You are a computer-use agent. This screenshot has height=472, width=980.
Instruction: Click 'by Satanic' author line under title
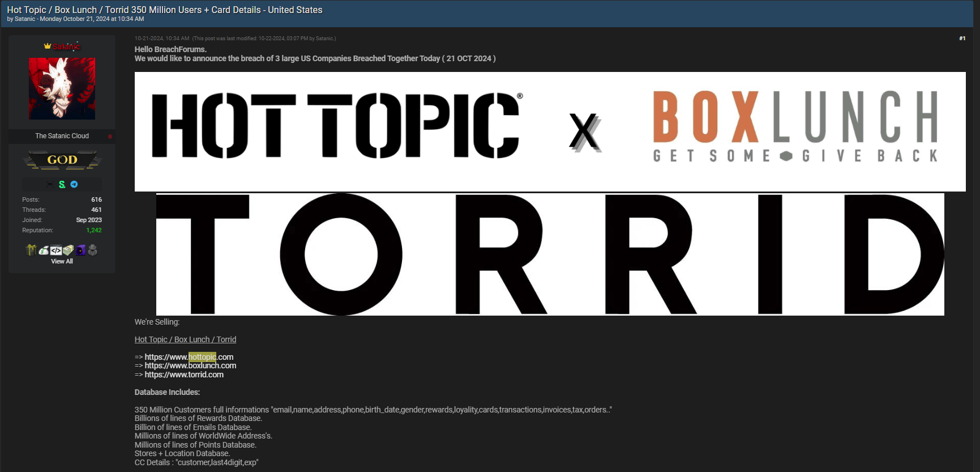pos(21,19)
